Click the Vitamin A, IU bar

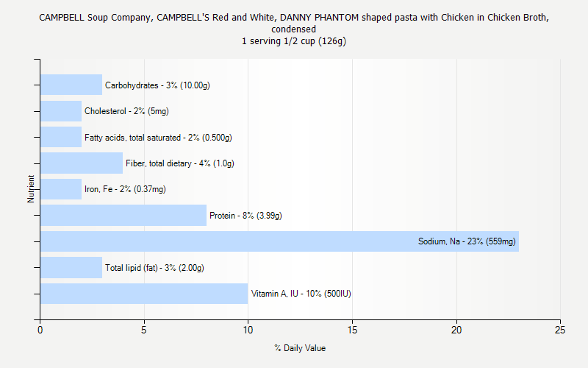(144, 294)
